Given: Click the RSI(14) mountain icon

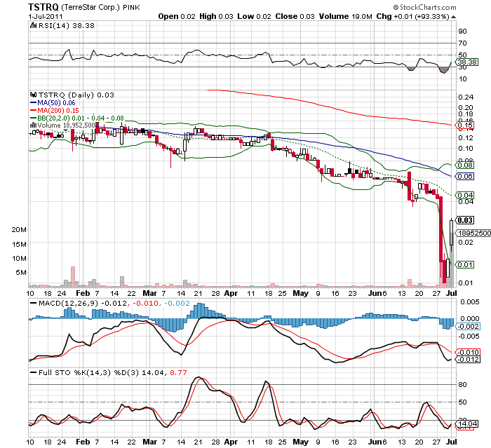Looking at the screenshot, I should click(x=33, y=25).
